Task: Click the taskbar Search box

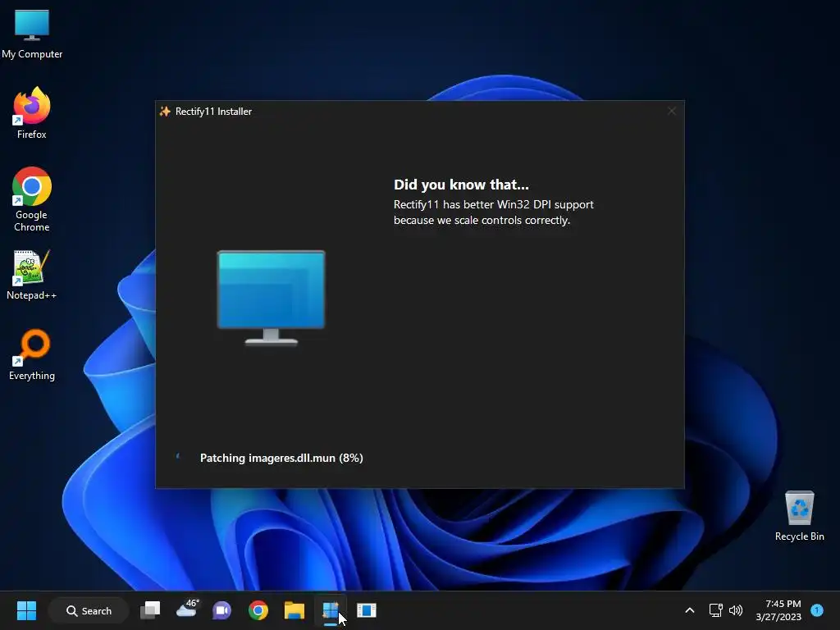Action: click(89, 610)
